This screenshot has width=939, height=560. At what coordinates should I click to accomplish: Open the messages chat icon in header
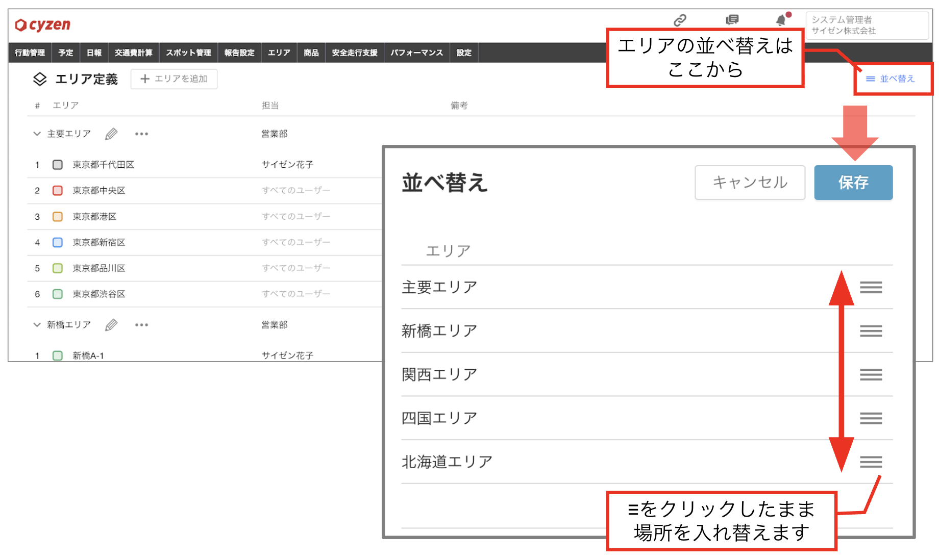pos(732,20)
